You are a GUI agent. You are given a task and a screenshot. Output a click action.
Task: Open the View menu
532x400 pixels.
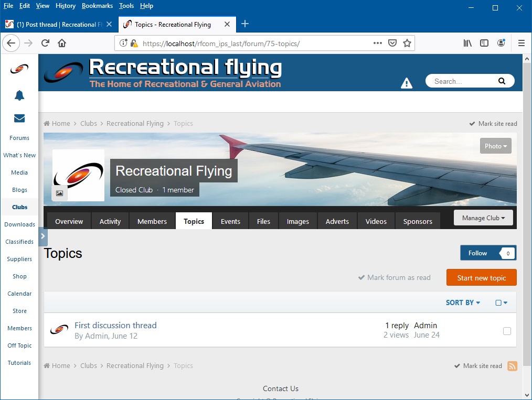click(x=42, y=6)
